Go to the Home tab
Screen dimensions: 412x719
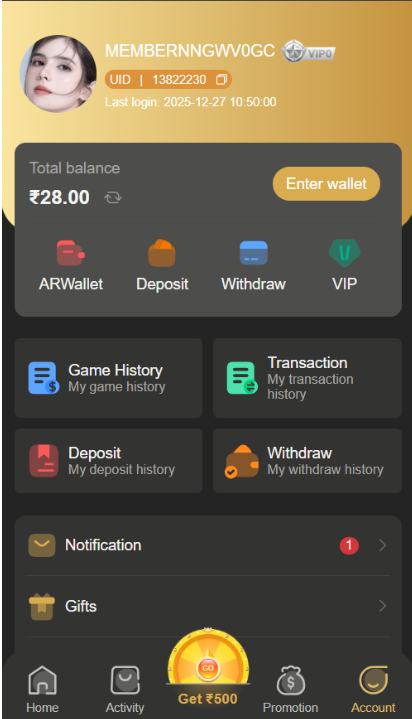click(42, 690)
